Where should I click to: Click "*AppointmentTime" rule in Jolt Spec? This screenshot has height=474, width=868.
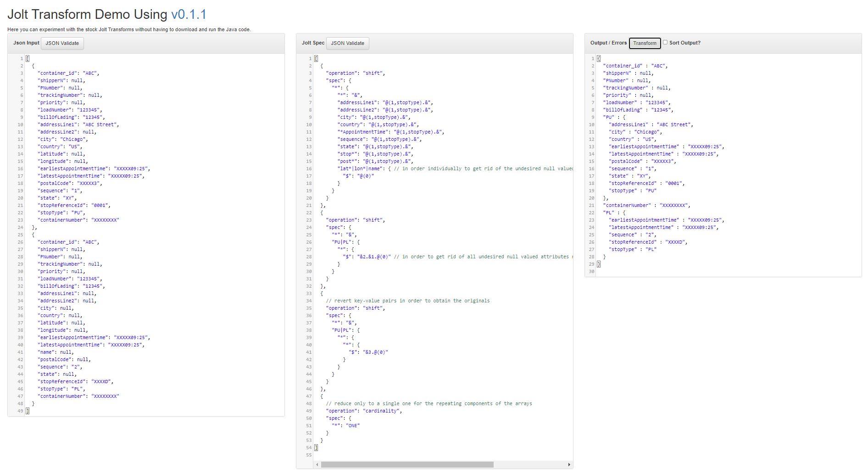(391, 132)
